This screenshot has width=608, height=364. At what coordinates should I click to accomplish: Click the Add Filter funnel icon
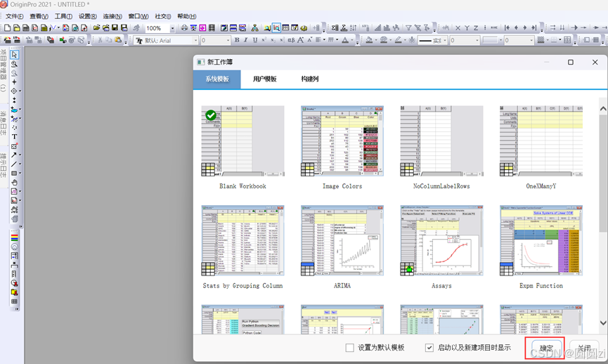coord(408,28)
